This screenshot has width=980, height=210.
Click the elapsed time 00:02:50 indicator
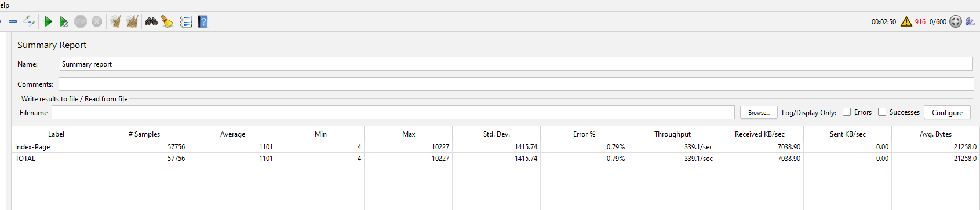click(884, 22)
